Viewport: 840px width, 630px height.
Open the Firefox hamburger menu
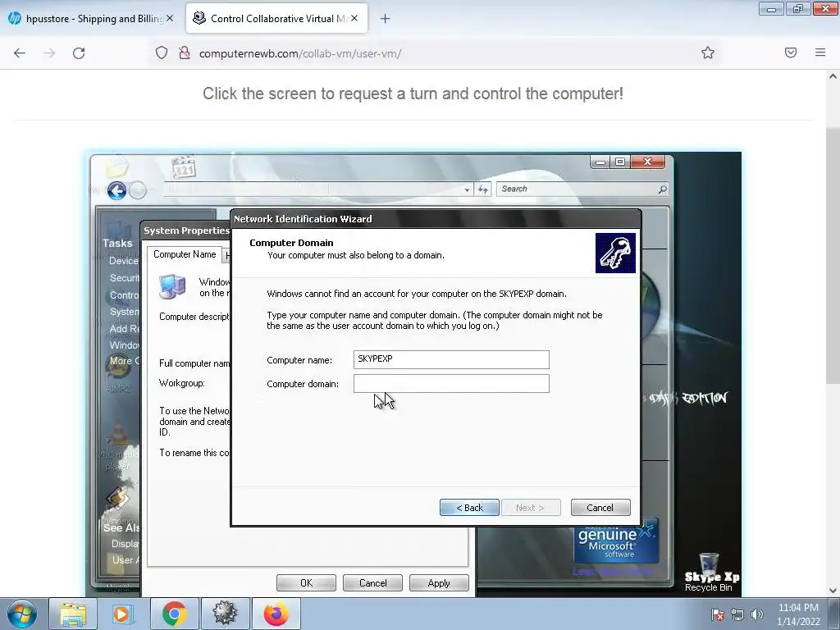[x=820, y=52]
